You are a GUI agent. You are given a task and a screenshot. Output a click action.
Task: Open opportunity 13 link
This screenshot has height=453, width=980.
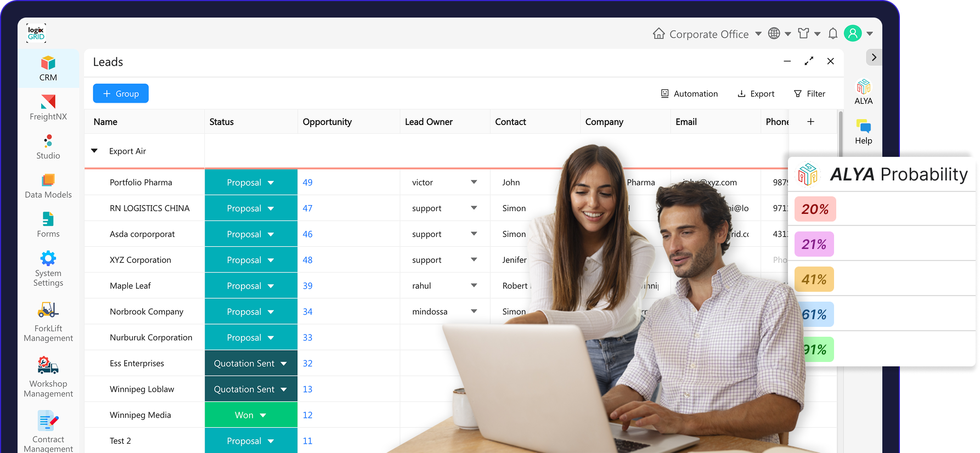pyautogui.click(x=308, y=389)
